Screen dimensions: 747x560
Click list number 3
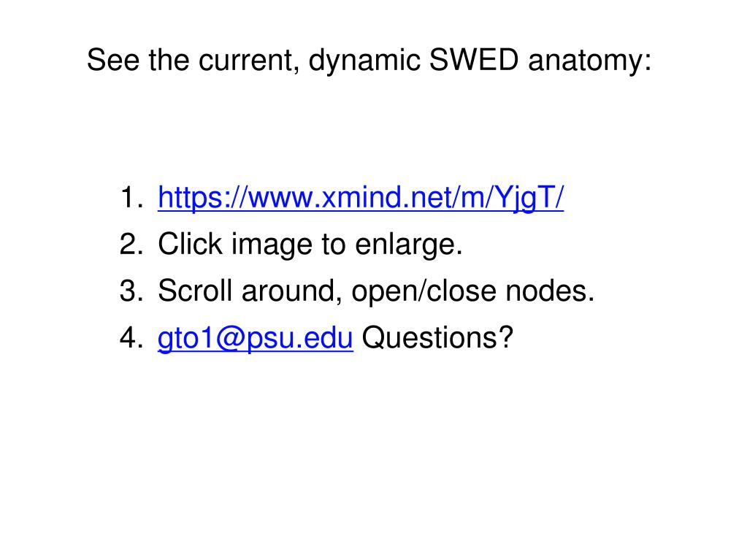click(131, 291)
